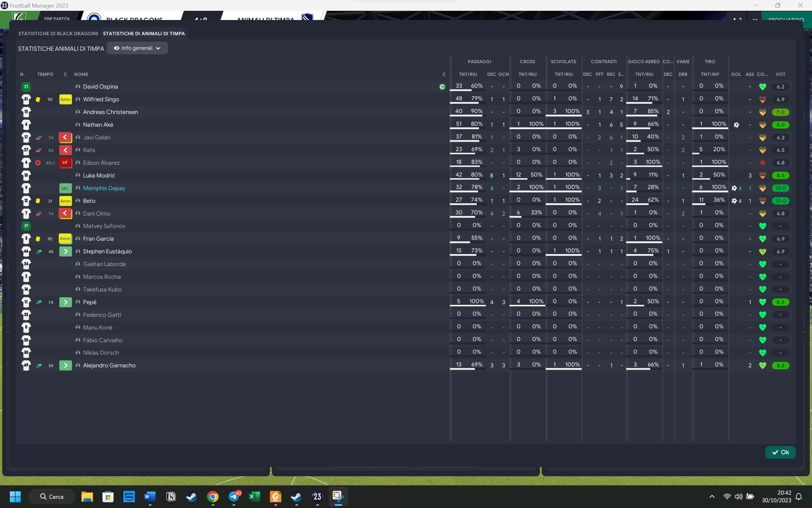The height and width of the screenshot is (508, 812).
Task: Click Alejandro Garnacho's 8.8 match rating
Action: pyautogui.click(x=781, y=365)
